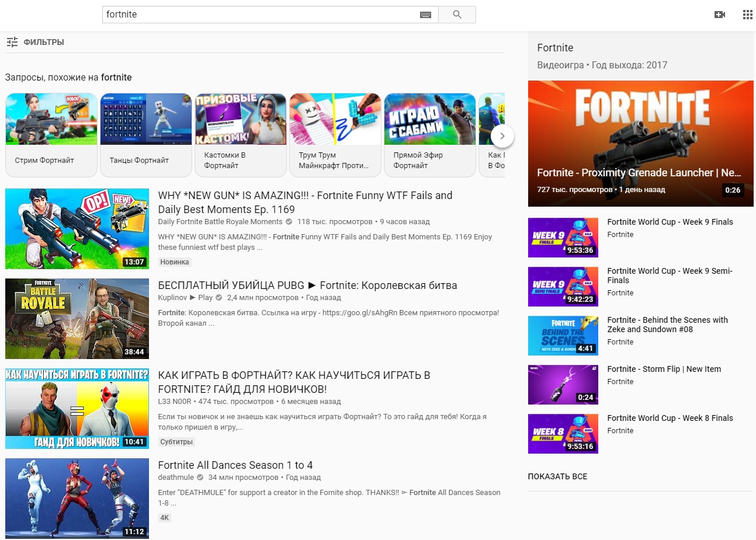756x540 pixels.
Task: Click the magnifier search button
Action: tap(457, 15)
